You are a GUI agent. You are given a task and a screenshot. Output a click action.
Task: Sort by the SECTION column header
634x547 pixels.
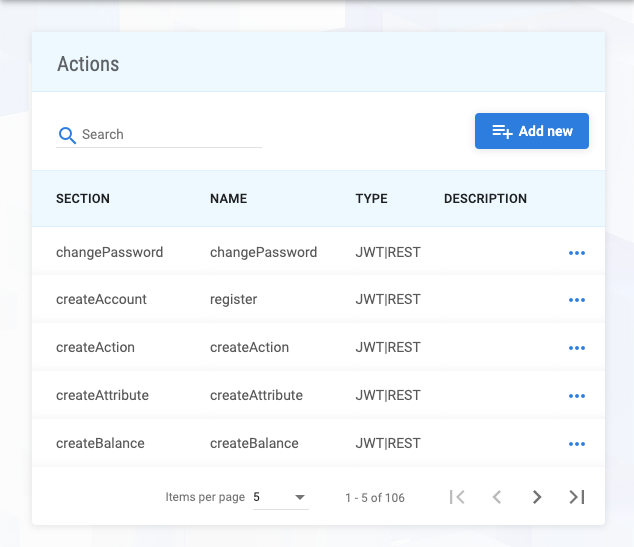83,199
